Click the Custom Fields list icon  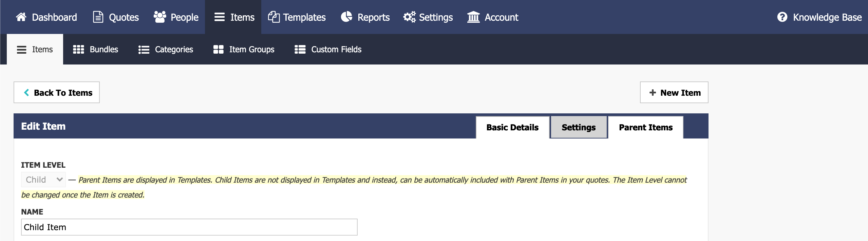coord(300,50)
